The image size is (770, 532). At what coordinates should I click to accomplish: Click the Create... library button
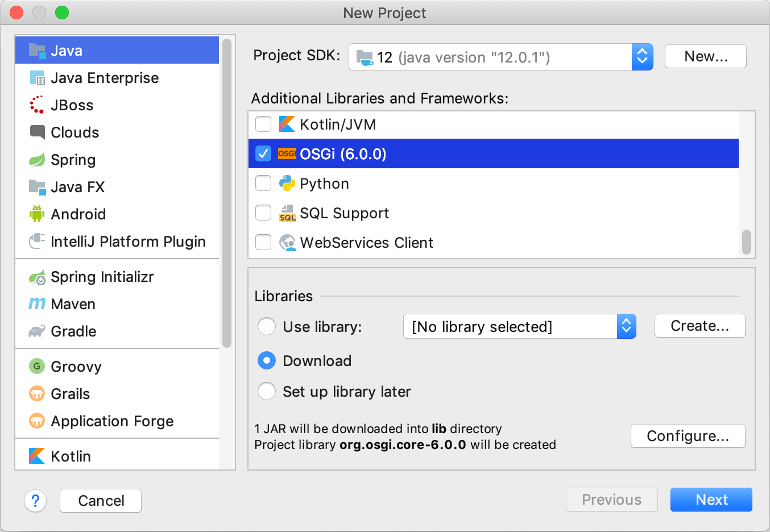(x=700, y=326)
